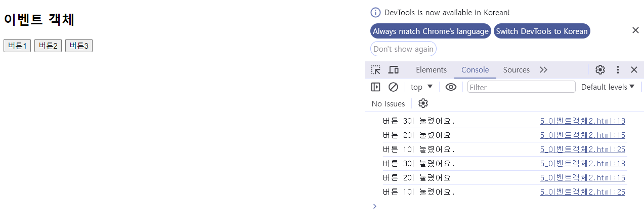
Task: Click Switch DevTools to Korean button
Action: (x=542, y=31)
